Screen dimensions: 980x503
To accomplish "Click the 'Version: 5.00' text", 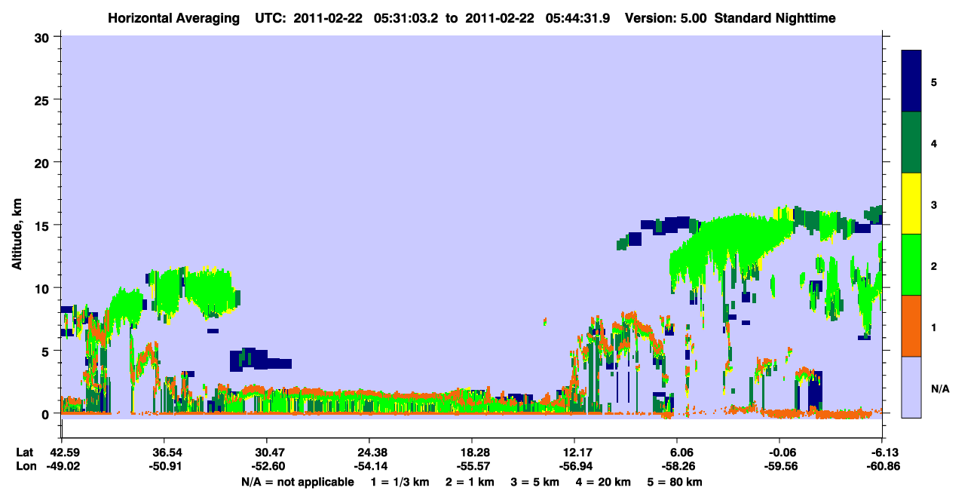I will pyautogui.click(x=666, y=17).
